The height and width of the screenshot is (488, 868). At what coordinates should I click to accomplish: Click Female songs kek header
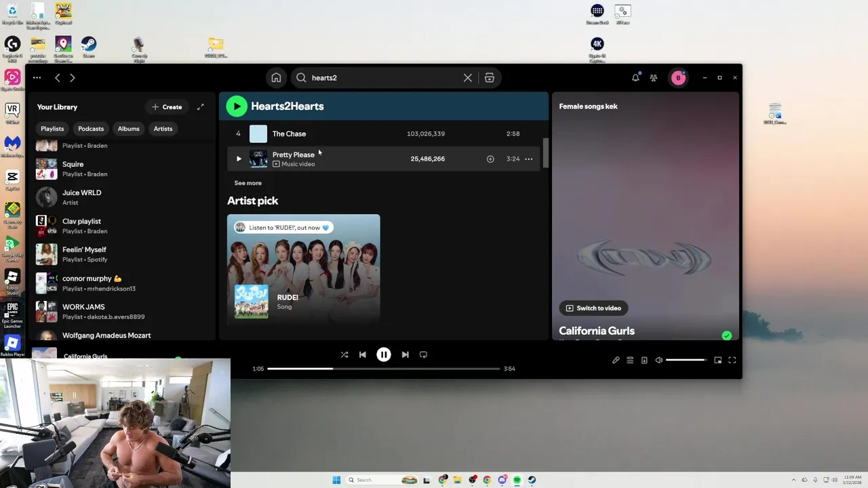coord(588,106)
